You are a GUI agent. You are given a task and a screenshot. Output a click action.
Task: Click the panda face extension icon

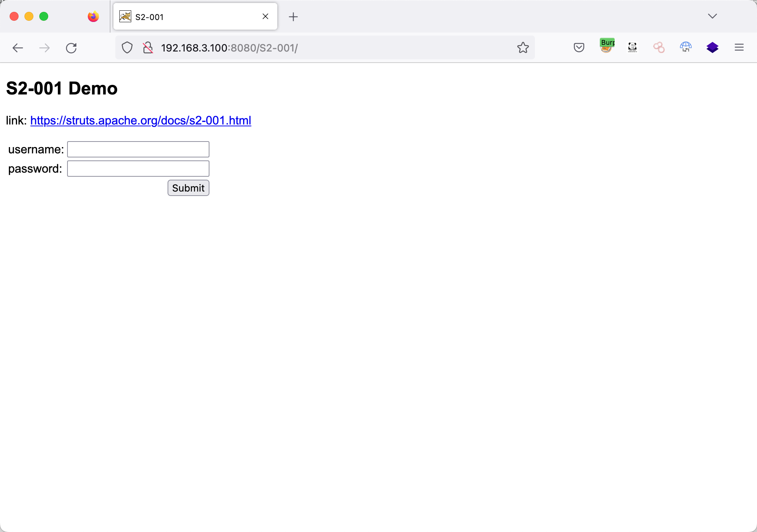632,47
